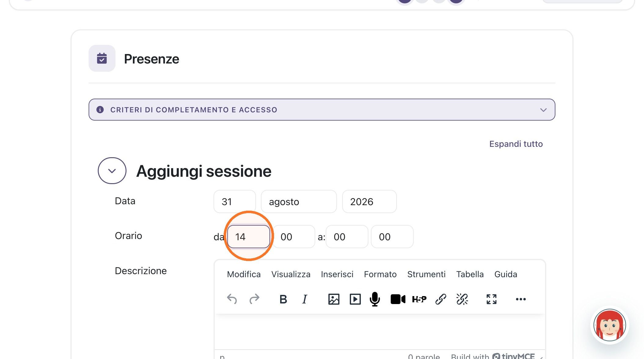The image size is (644, 359).
Task: Undo last edit in description editor
Action: pyautogui.click(x=232, y=299)
